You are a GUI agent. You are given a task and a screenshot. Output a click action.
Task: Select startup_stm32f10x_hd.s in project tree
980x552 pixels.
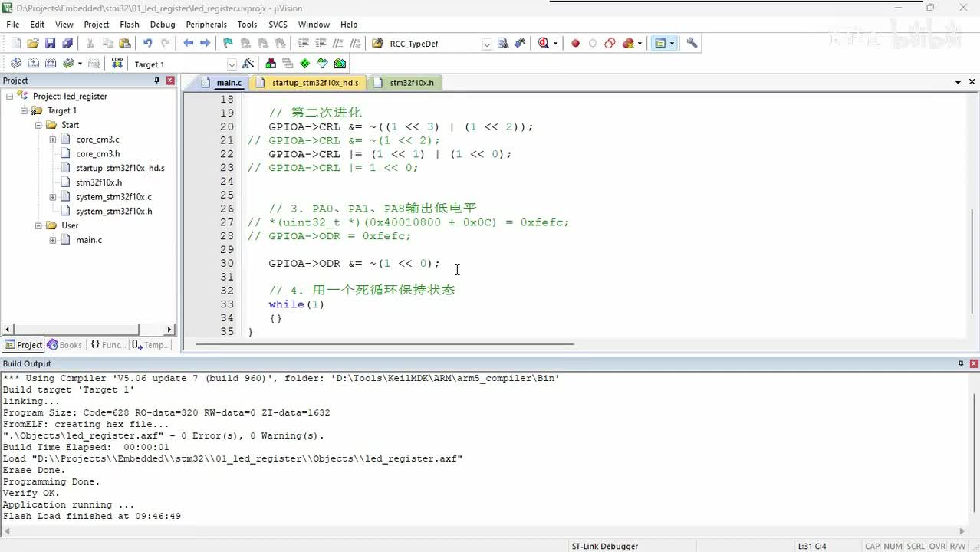pos(120,168)
